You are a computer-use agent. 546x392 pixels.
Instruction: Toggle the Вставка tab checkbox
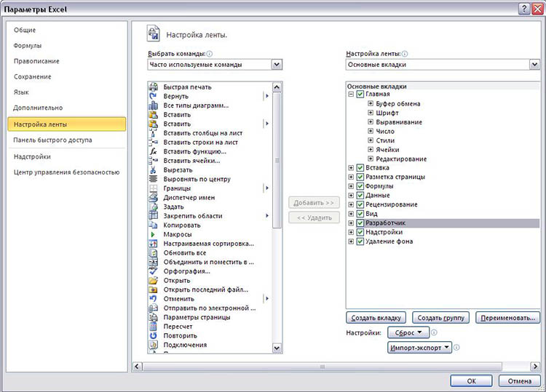pyautogui.click(x=360, y=168)
